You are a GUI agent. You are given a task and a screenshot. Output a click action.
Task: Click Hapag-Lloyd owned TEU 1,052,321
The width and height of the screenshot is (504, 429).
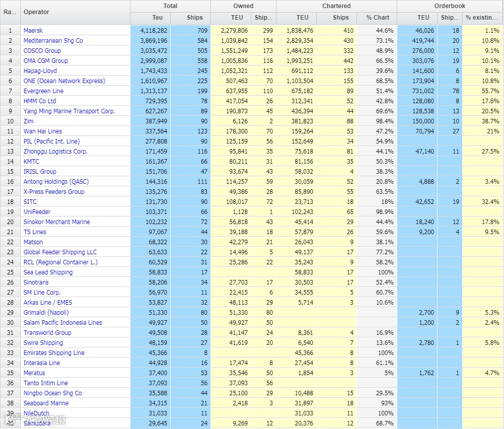click(x=234, y=70)
